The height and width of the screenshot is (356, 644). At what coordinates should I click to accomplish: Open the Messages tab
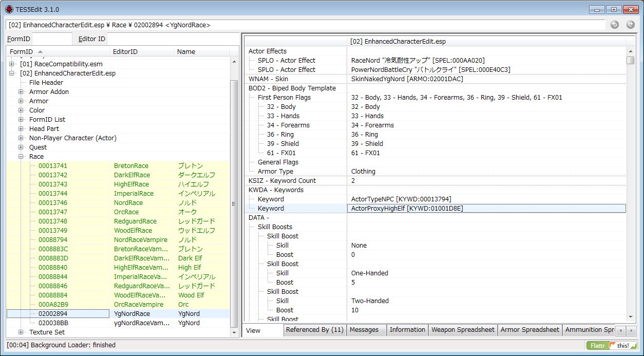pyautogui.click(x=364, y=330)
